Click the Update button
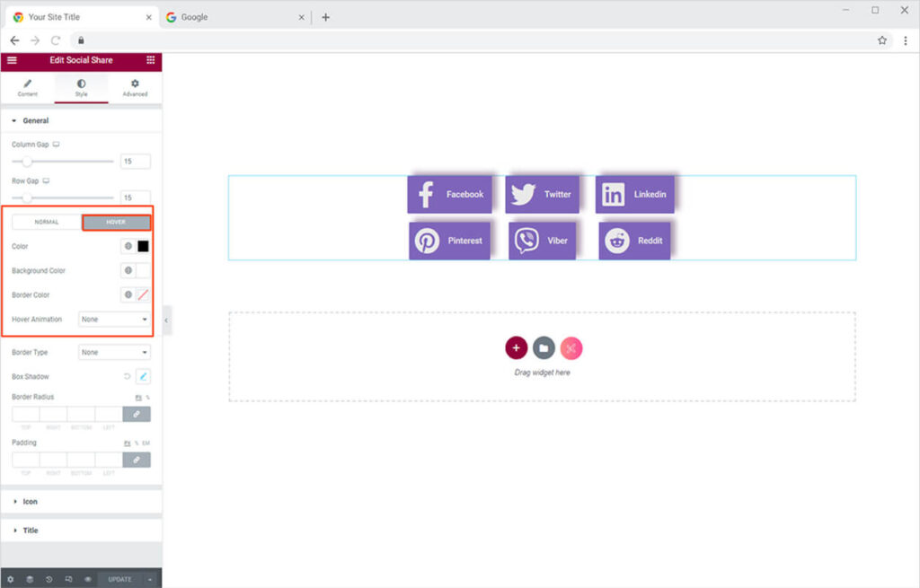The width and height of the screenshot is (920, 588). [x=119, y=579]
